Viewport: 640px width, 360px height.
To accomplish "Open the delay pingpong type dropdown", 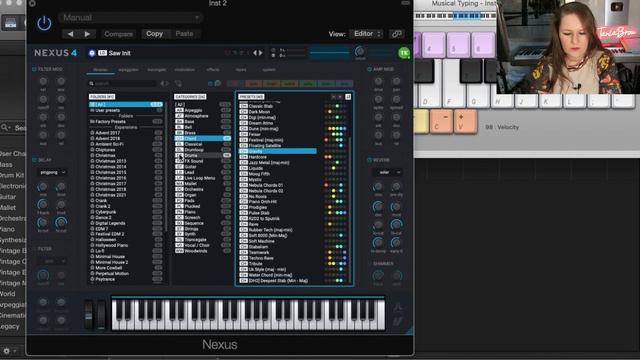I will point(52,173).
